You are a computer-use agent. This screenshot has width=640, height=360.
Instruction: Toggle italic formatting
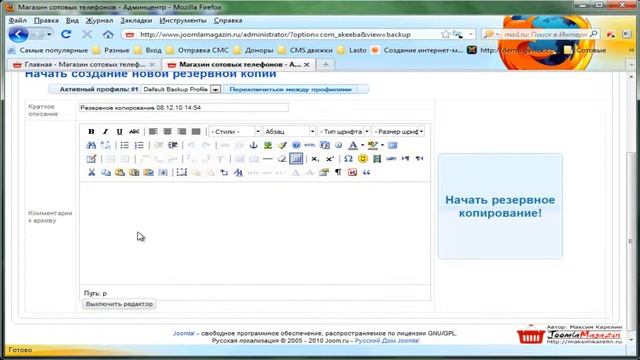pyautogui.click(x=105, y=131)
